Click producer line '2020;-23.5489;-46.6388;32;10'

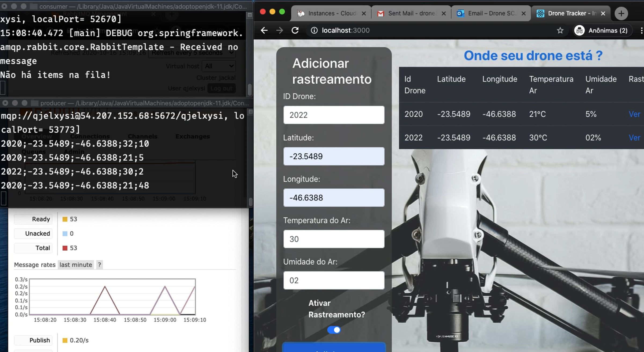[75, 144]
